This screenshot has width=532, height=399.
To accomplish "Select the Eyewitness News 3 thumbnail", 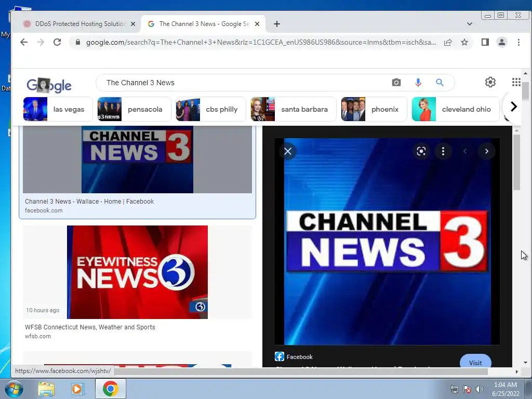I will [x=137, y=272].
